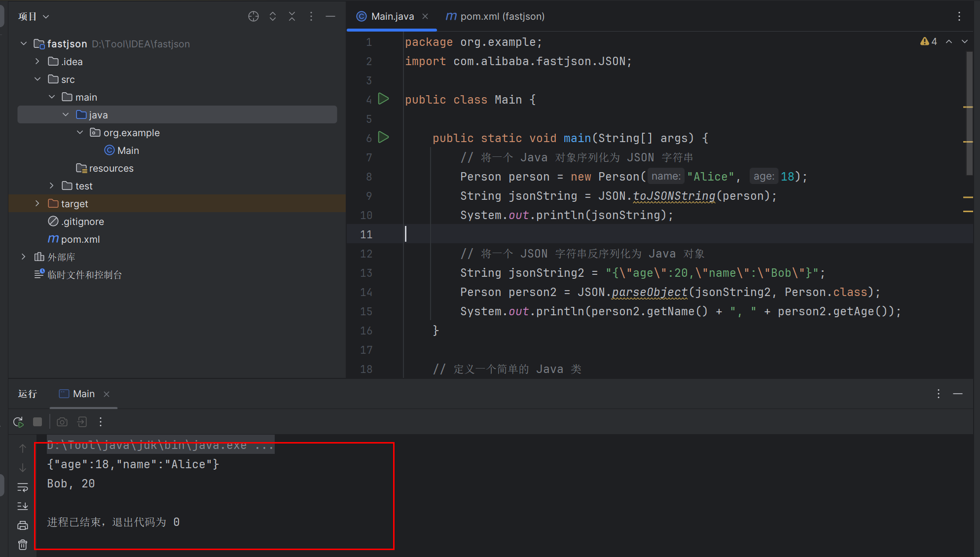Close the Main.java editor tab

pyautogui.click(x=425, y=16)
